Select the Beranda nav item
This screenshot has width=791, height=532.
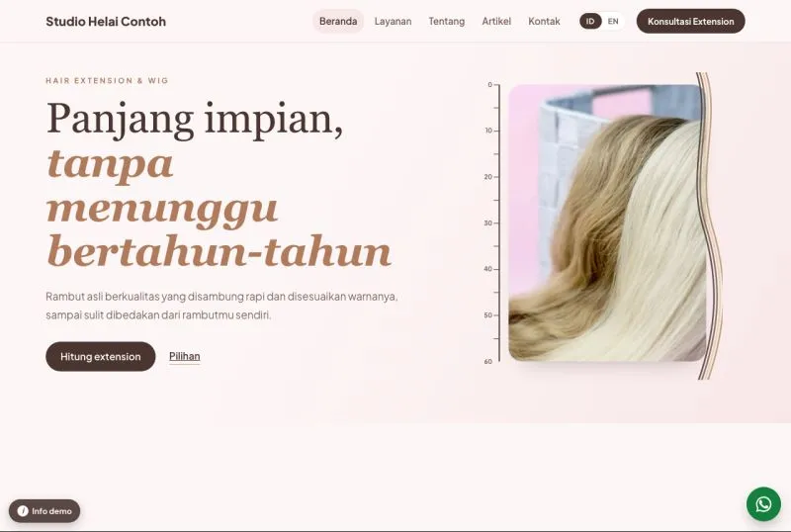click(x=338, y=21)
